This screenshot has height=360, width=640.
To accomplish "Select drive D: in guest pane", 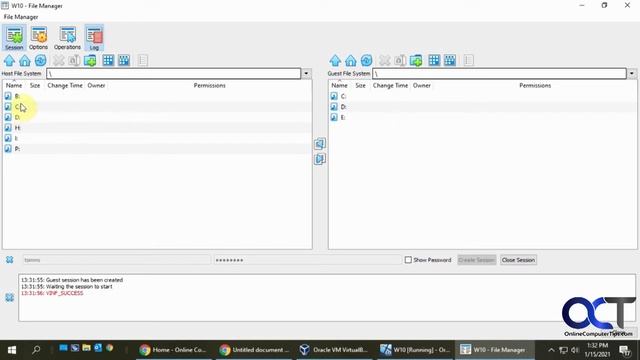I will pos(482,107).
